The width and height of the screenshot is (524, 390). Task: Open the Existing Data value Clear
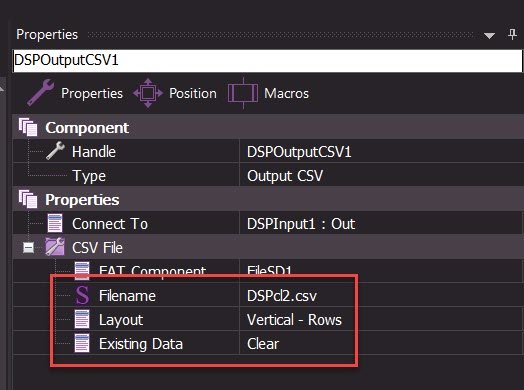point(263,344)
